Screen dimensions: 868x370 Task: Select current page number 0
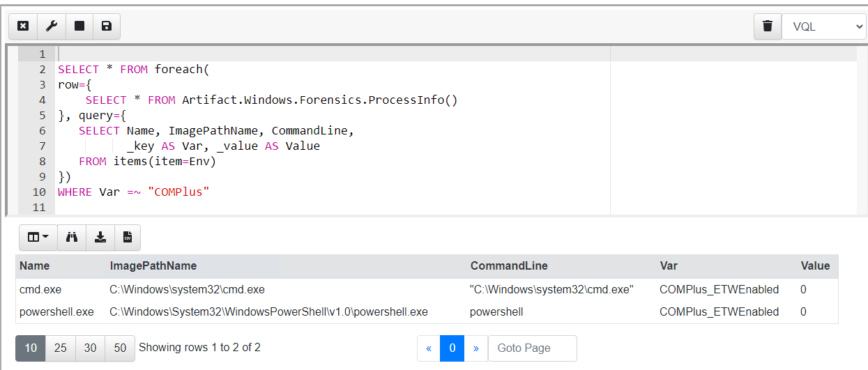point(452,348)
